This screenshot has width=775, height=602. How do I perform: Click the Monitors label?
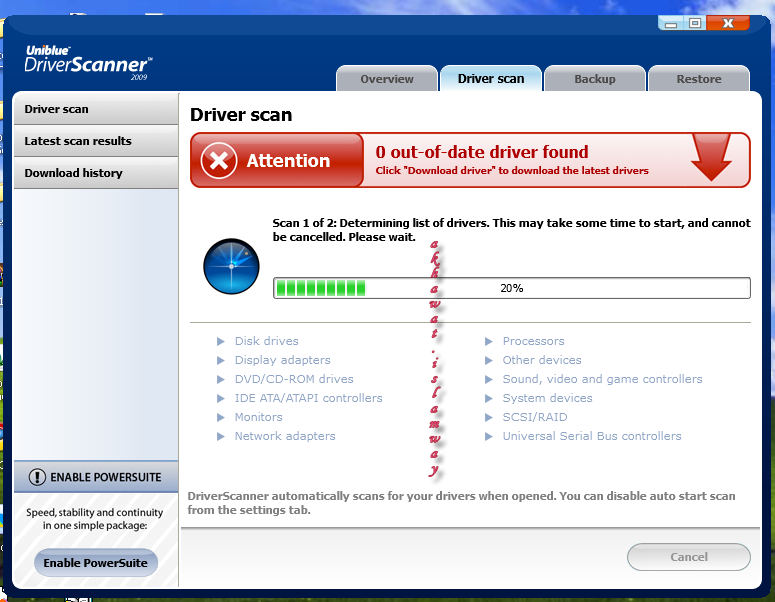[x=258, y=417]
